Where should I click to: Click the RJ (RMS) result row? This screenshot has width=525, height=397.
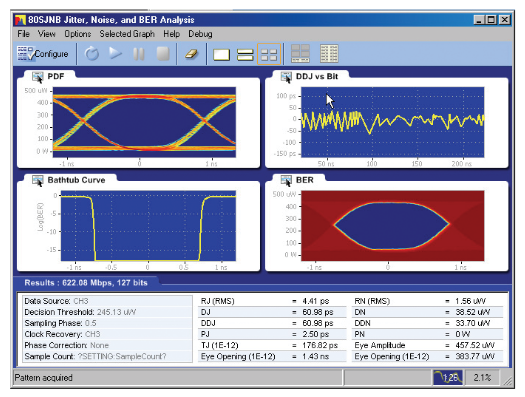coord(272,301)
